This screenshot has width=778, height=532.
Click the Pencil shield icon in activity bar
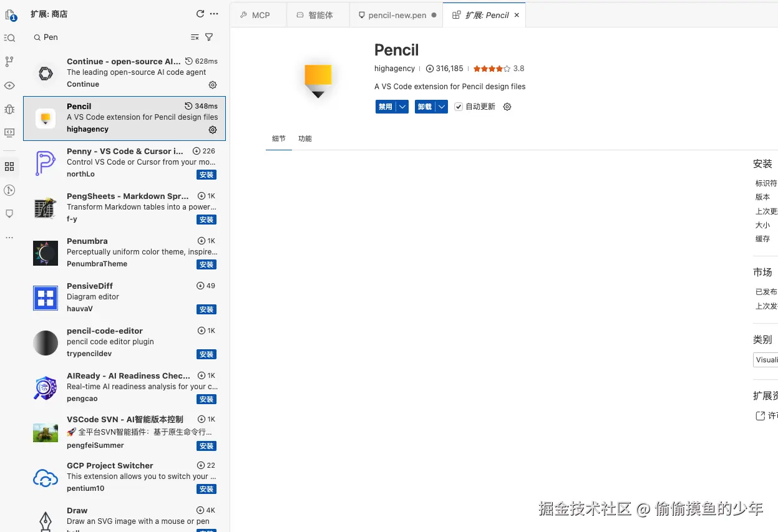[9, 214]
